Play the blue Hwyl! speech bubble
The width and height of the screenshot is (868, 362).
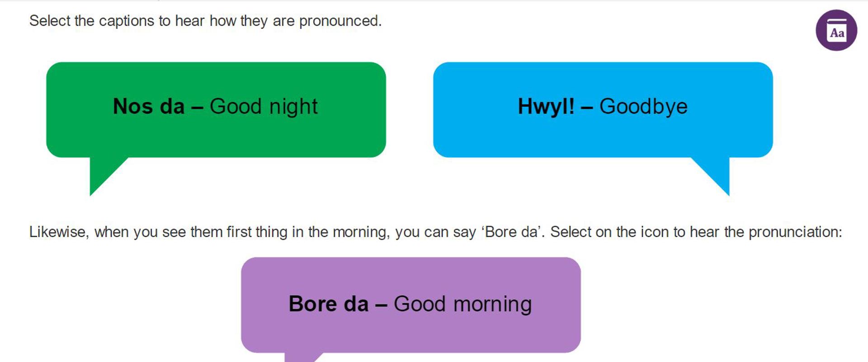603,110
